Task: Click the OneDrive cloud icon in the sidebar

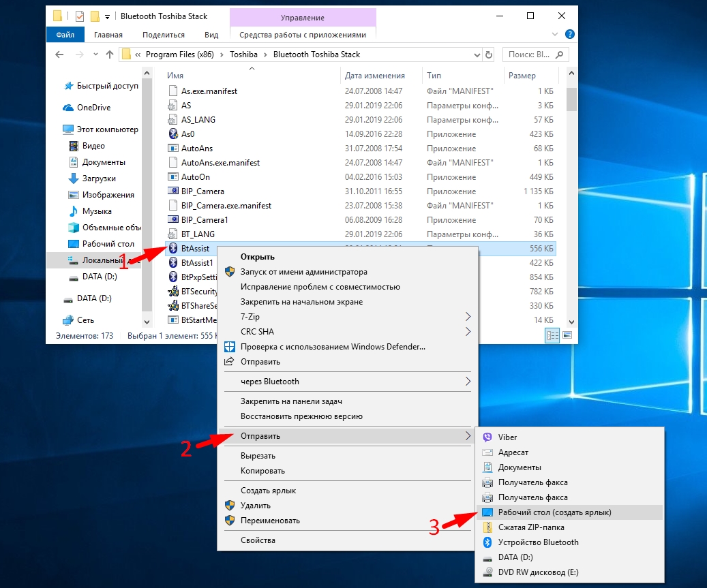Action: [x=68, y=108]
